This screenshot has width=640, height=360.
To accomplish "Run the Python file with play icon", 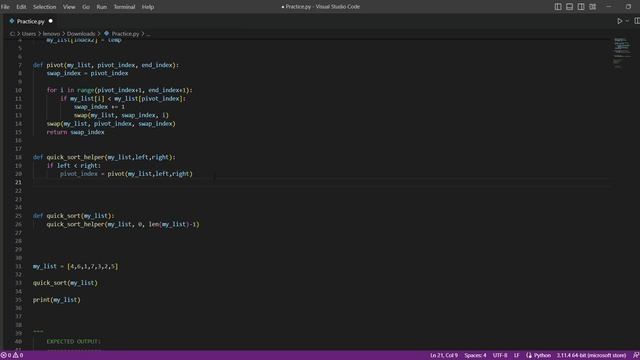I will tap(620, 21).
